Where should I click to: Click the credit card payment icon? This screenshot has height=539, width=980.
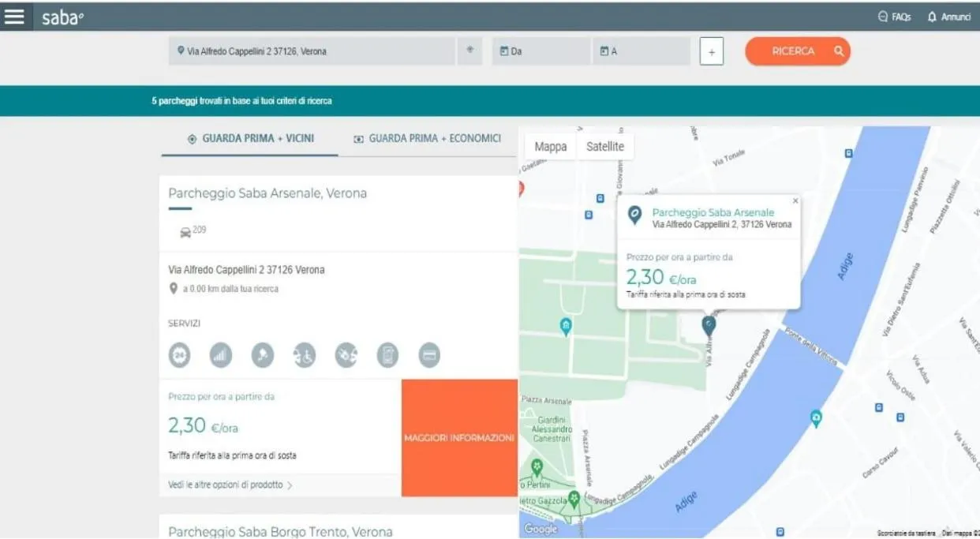coord(428,355)
